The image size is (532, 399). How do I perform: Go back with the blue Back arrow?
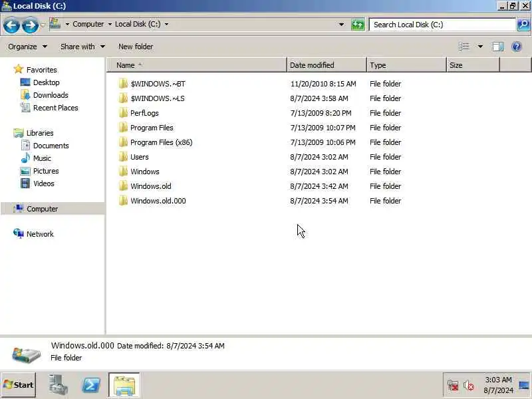pyautogui.click(x=11, y=25)
